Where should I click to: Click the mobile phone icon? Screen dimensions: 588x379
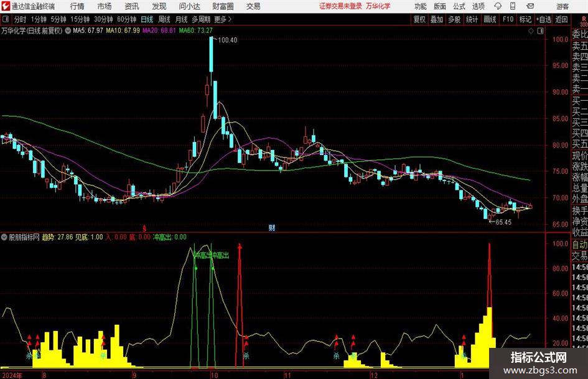[x=513, y=6]
